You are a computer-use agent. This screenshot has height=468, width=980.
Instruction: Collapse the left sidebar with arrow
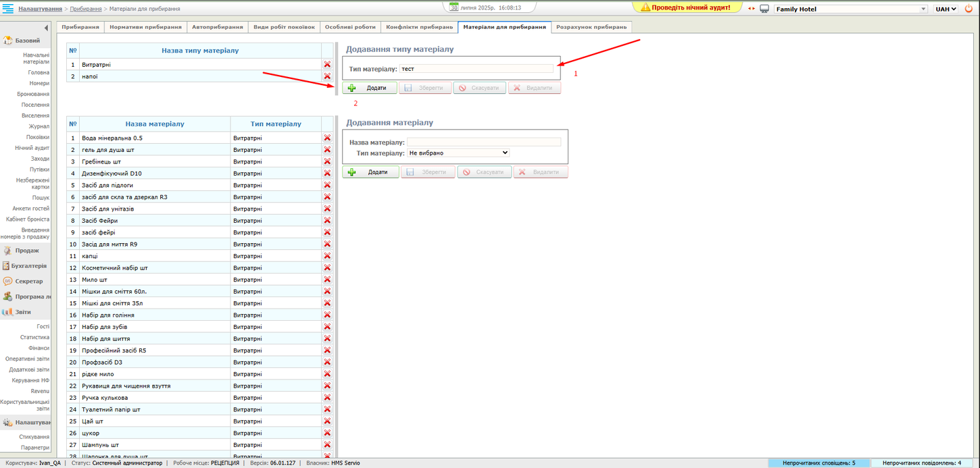click(x=46, y=28)
